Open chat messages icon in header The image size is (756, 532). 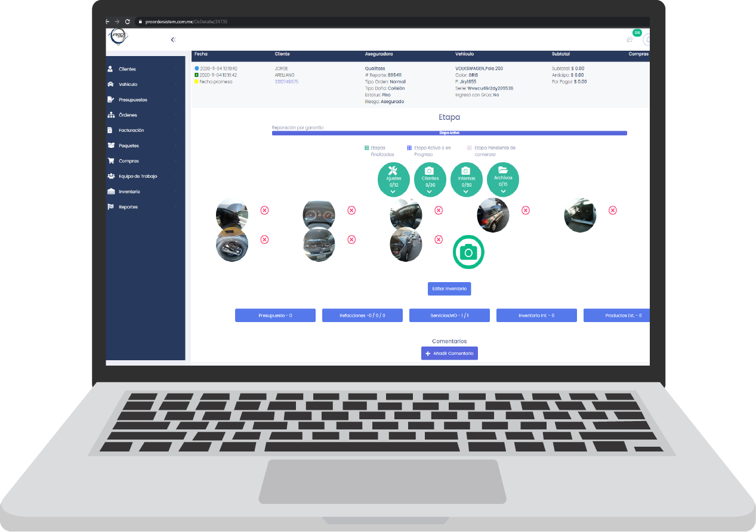click(630, 40)
